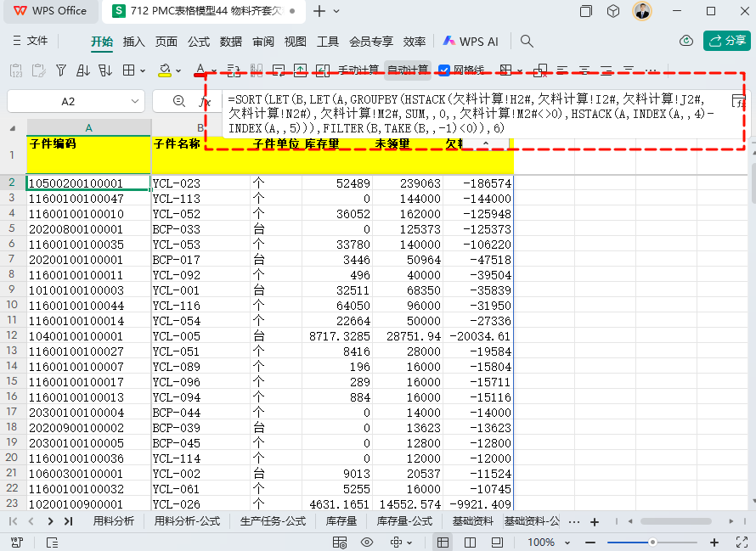Switch to the 库存量 sheet
Image resolution: width=756 pixels, height=551 pixels.
(x=341, y=521)
